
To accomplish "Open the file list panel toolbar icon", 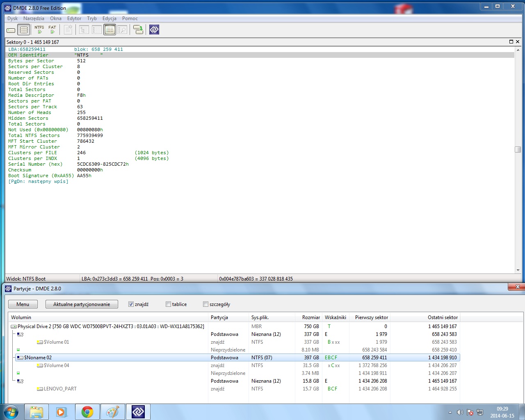I will coord(97,30).
